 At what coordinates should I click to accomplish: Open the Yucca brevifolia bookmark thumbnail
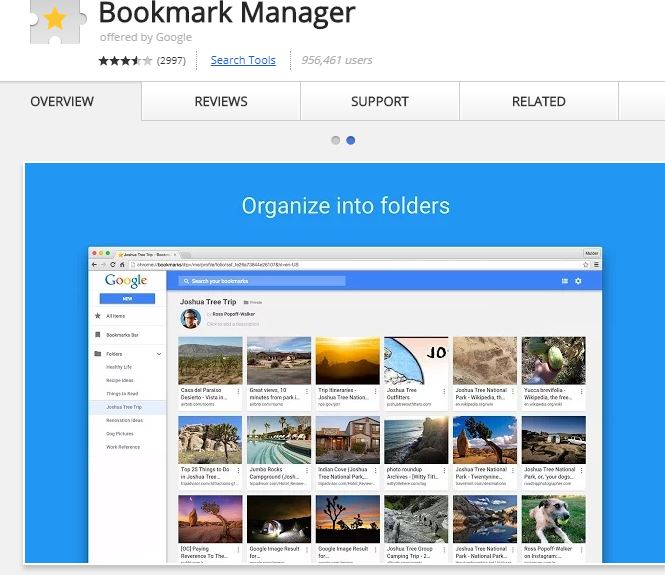[x=553, y=360]
